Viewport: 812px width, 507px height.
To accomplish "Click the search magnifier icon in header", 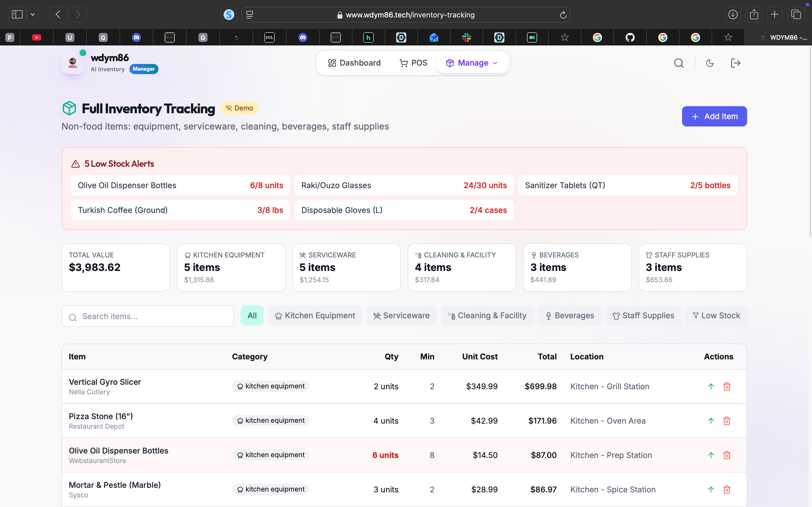I will pos(679,63).
